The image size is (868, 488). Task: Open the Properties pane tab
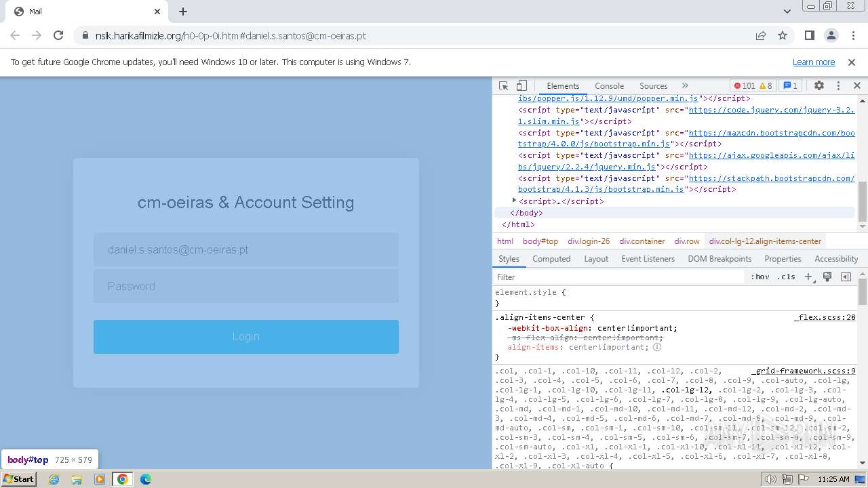pos(783,259)
